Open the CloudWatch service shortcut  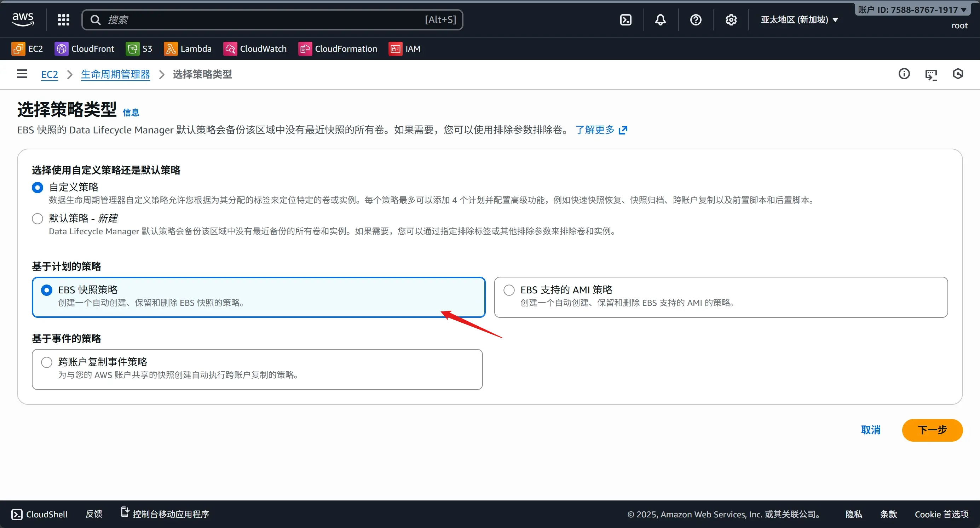(x=255, y=49)
